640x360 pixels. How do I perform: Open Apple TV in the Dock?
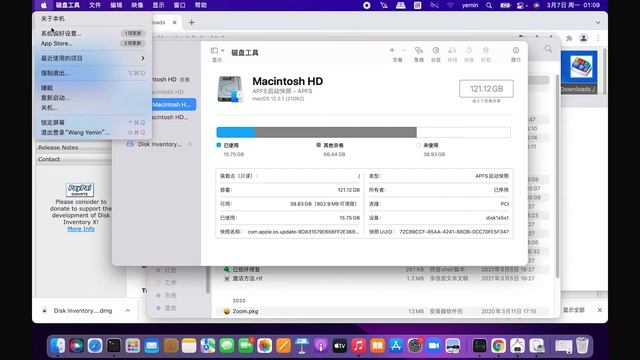339,346
